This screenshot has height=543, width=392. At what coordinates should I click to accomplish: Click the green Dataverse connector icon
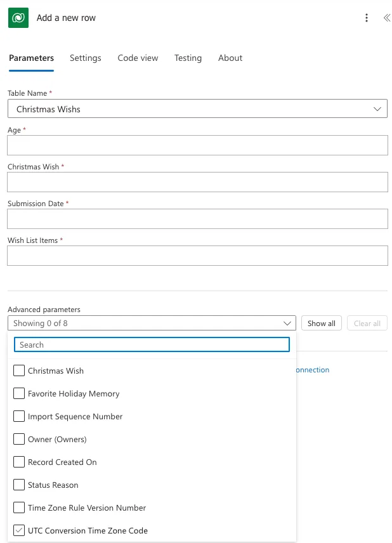18,18
